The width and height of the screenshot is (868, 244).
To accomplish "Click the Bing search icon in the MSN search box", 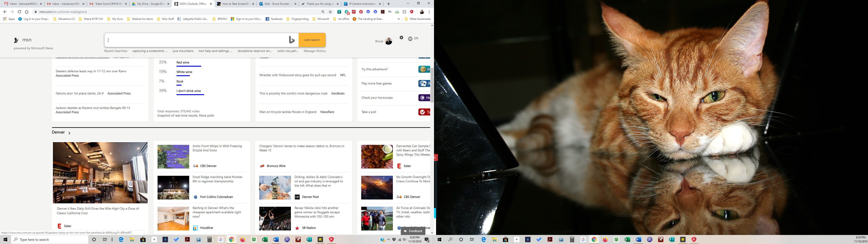I will point(292,40).
